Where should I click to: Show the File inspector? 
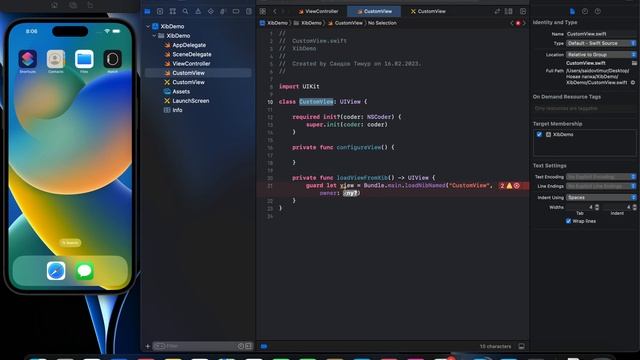(x=572, y=11)
